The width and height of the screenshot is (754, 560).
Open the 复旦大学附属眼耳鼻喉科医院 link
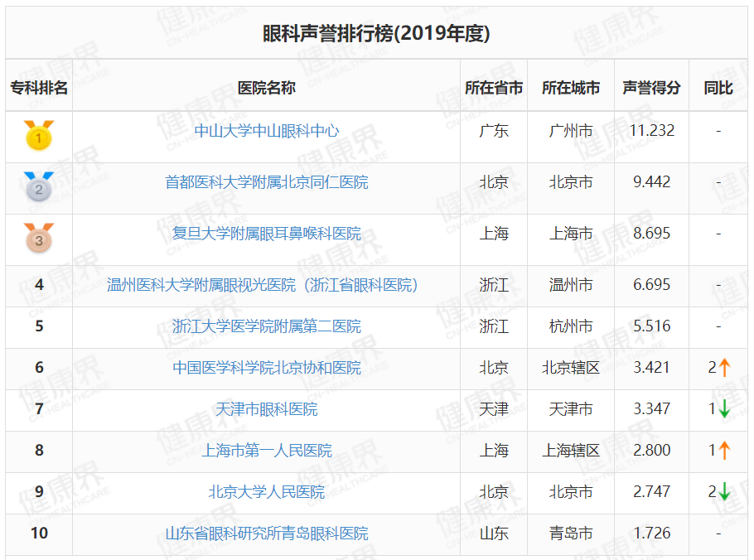pyautogui.click(x=266, y=234)
